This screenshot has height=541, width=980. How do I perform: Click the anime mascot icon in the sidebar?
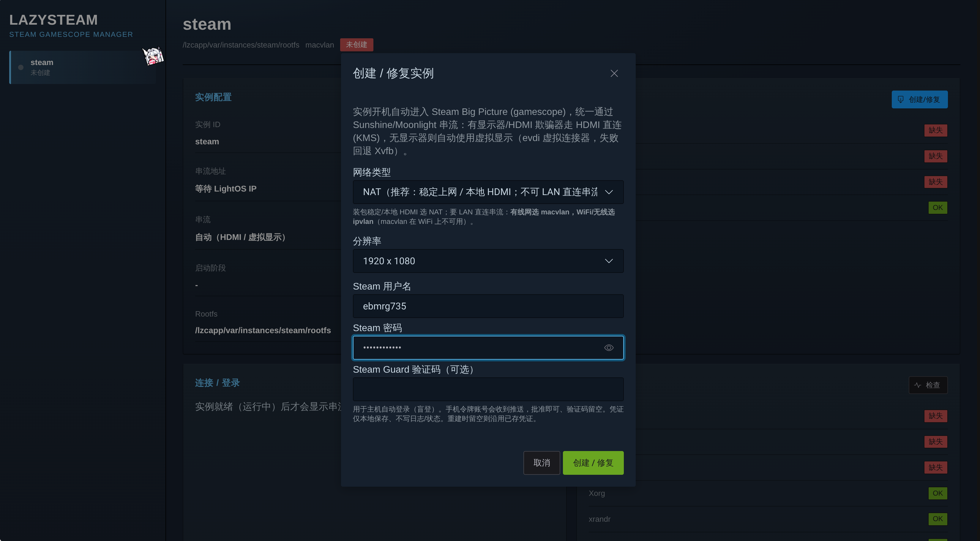click(x=153, y=56)
